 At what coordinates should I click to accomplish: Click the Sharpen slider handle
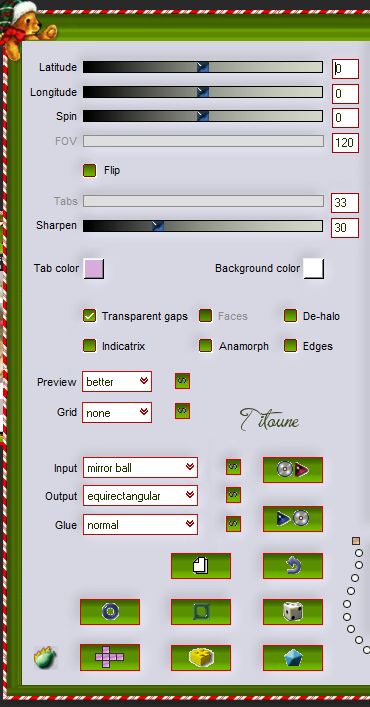(157, 226)
